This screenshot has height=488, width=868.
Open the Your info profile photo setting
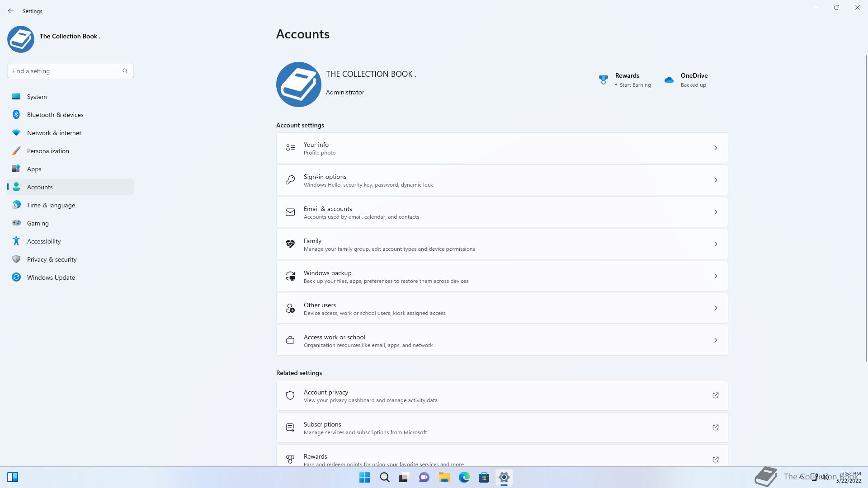[502, 148]
